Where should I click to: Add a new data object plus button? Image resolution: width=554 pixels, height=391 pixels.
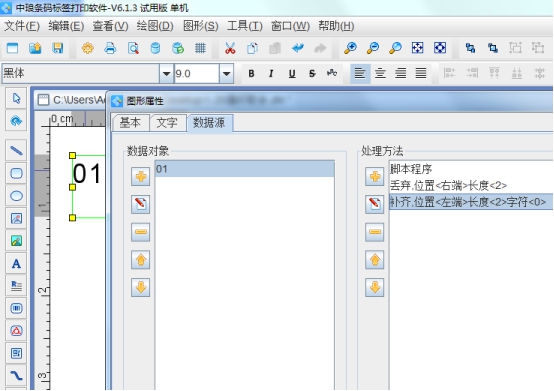pyautogui.click(x=141, y=176)
